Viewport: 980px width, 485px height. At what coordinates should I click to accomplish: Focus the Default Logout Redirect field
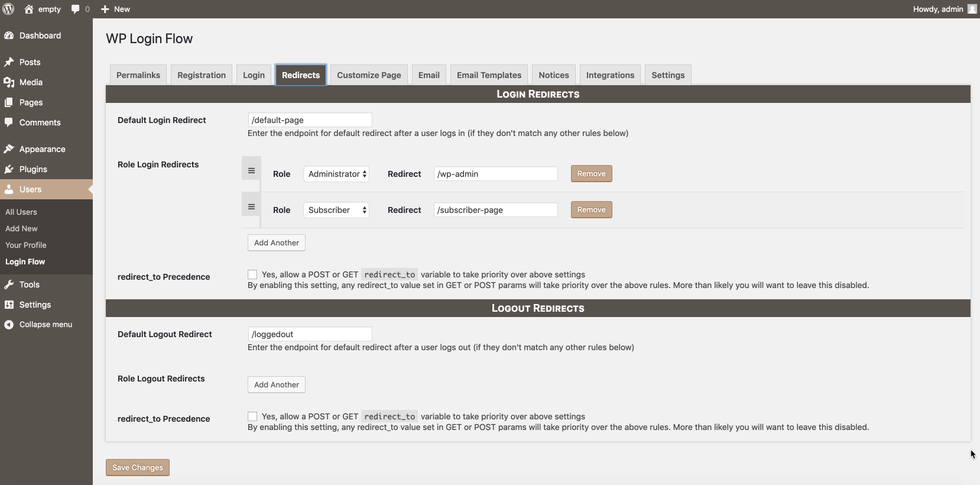[310, 334]
